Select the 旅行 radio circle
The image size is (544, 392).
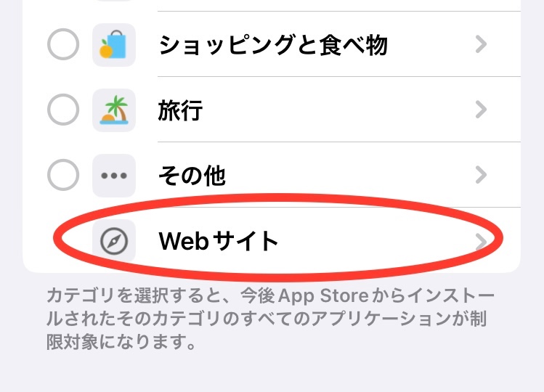point(63,110)
